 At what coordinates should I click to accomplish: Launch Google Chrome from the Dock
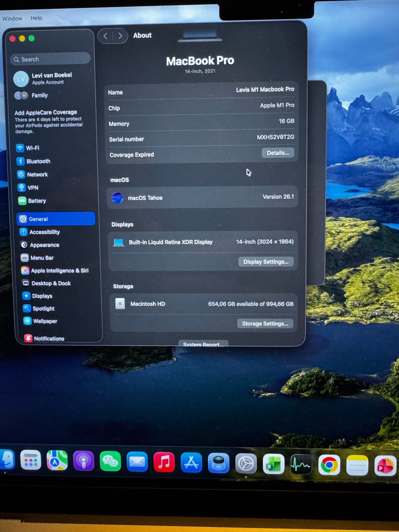(329, 465)
